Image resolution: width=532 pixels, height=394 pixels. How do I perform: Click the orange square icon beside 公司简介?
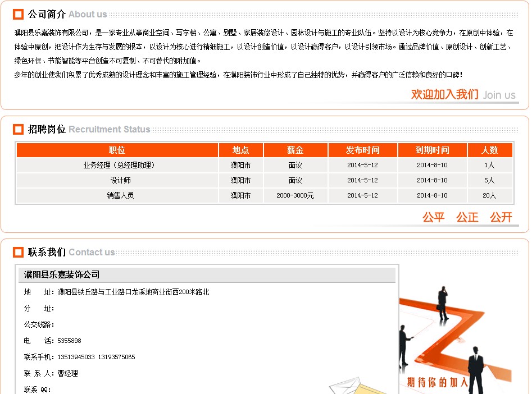[18, 14]
